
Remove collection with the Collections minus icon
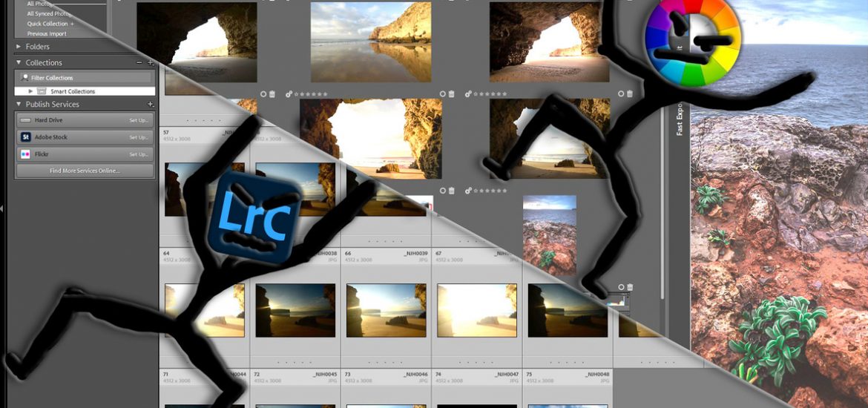pos(139,62)
